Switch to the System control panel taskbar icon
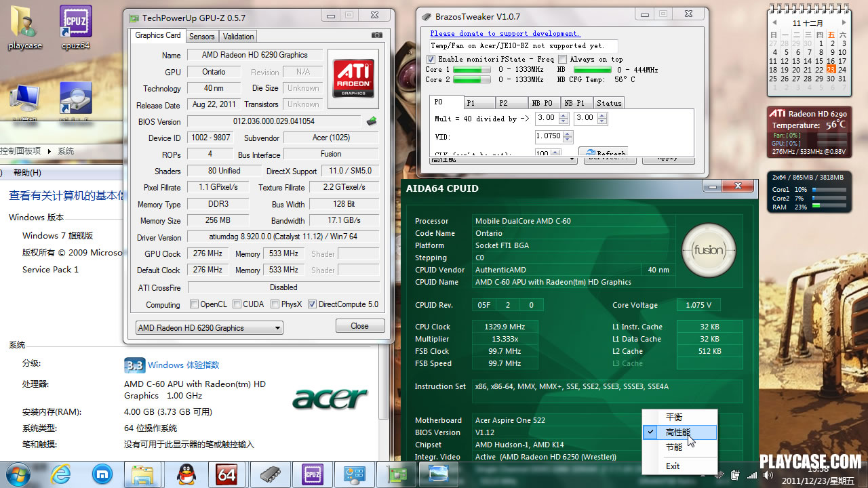 click(354, 474)
